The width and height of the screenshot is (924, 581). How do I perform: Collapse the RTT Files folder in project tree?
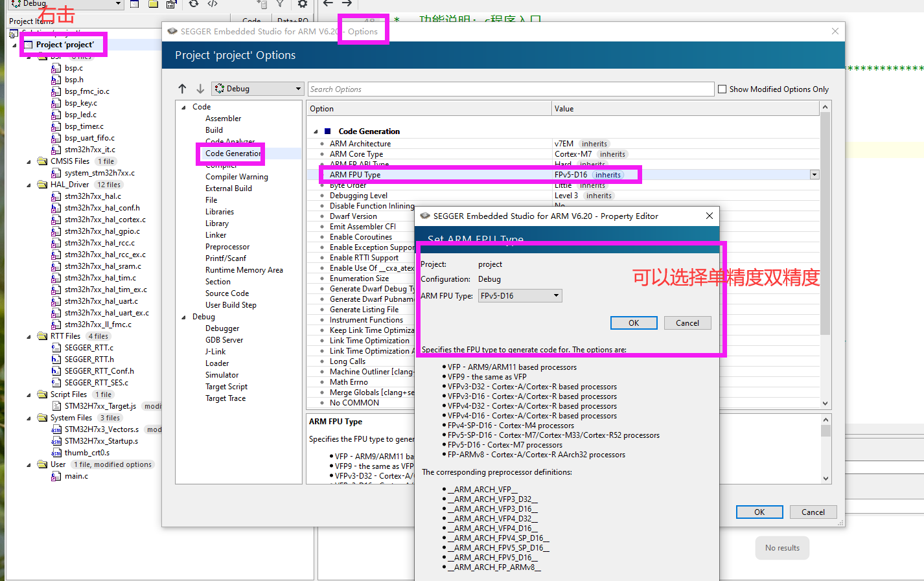29,337
